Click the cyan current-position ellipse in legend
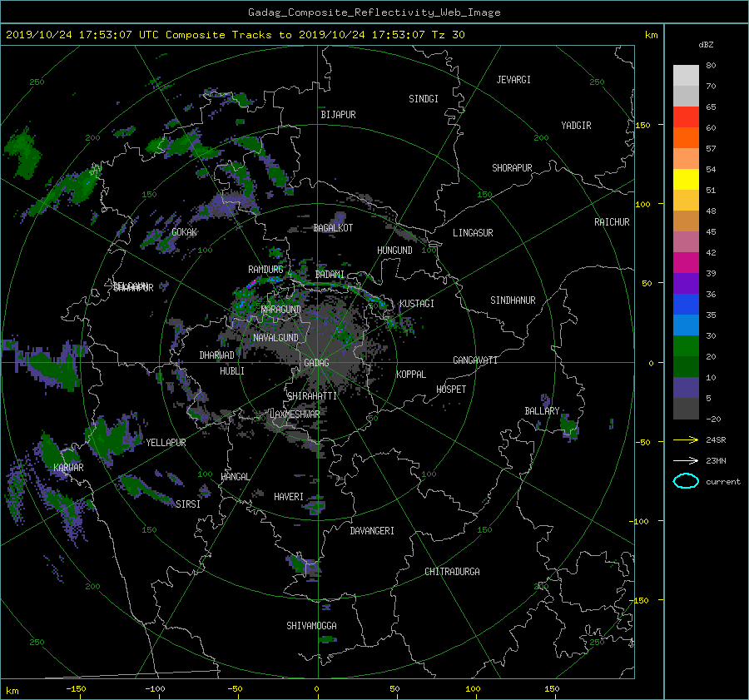This screenshot has height=700, width=749. (x=686, y=481)
